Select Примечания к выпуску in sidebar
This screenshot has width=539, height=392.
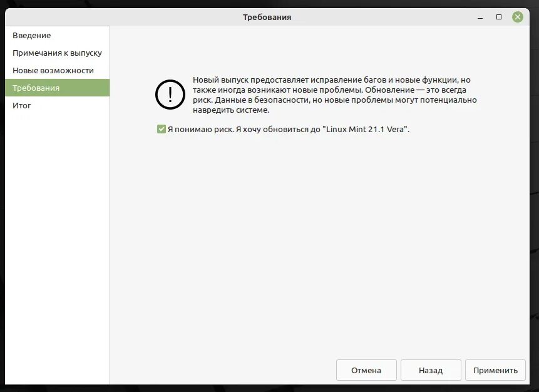[x=58, y=53]
